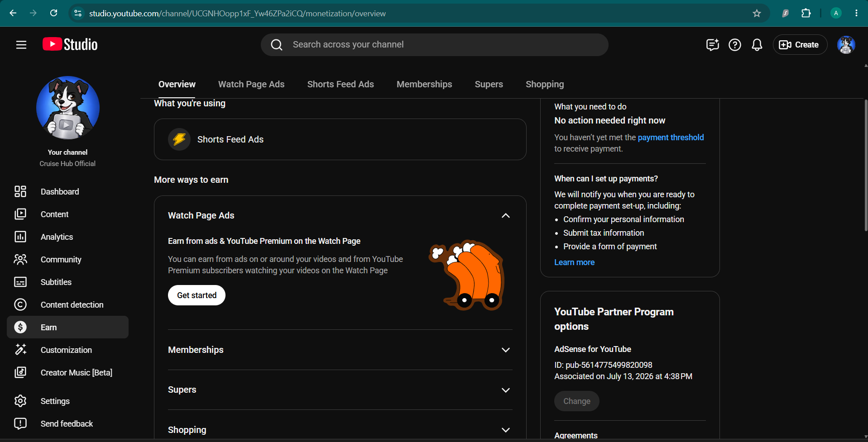This screenshot has width=868, height=442.
Task: Click the Analytics sidebar icon
Action: [x=20, y=237]
